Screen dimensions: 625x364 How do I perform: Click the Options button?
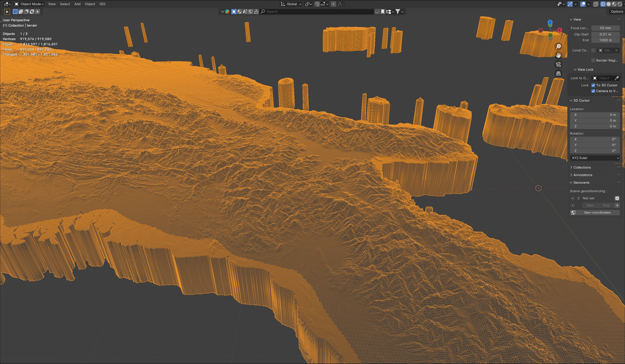(617, 11)
